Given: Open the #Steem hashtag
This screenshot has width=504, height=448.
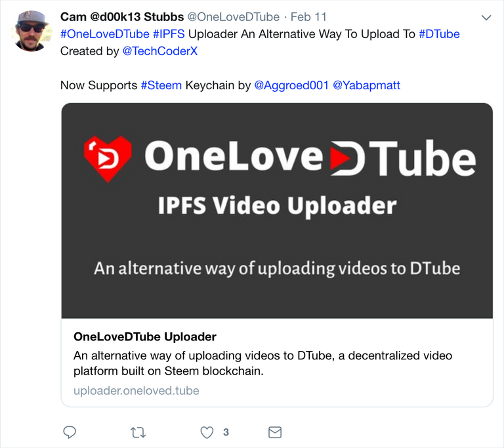Looking at the screenshot, I should point(161,85).
